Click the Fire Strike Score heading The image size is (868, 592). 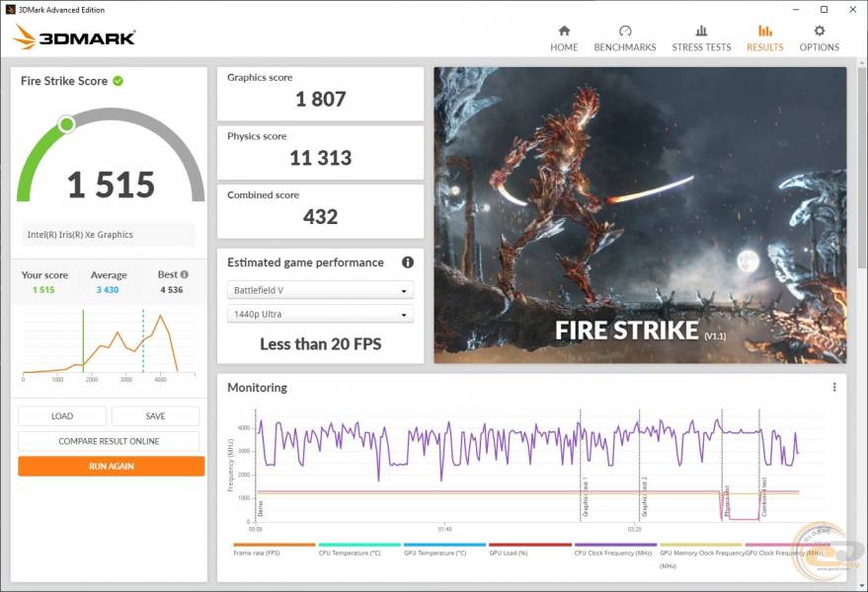coord(64,81)
